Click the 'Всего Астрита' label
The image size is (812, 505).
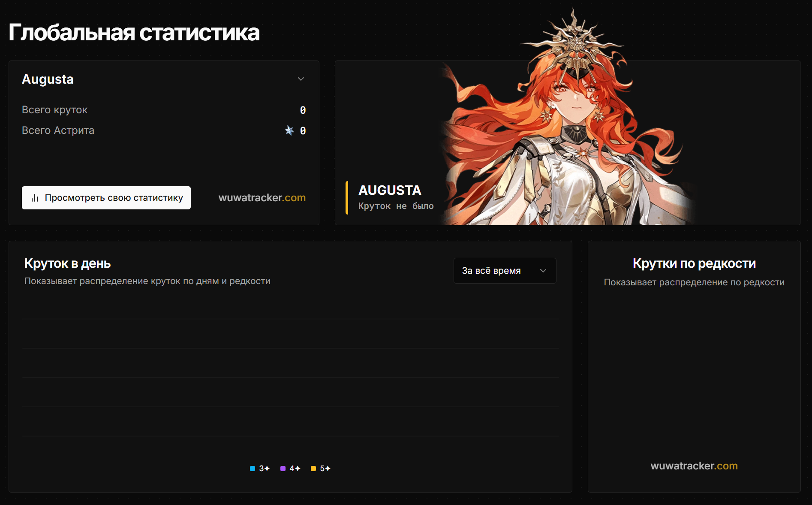tap(58, 130)
